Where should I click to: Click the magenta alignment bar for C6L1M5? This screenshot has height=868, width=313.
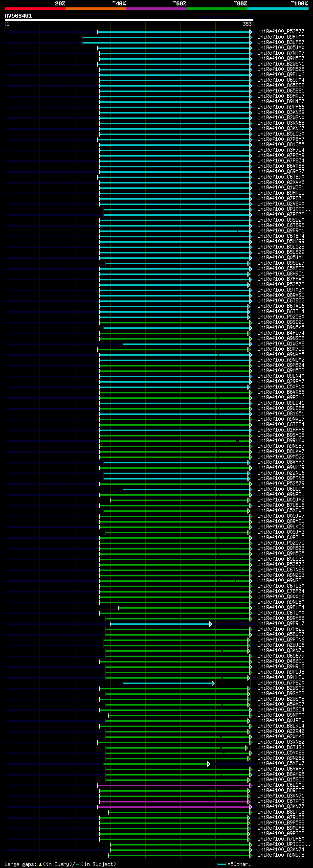click(x=175, y=785)
